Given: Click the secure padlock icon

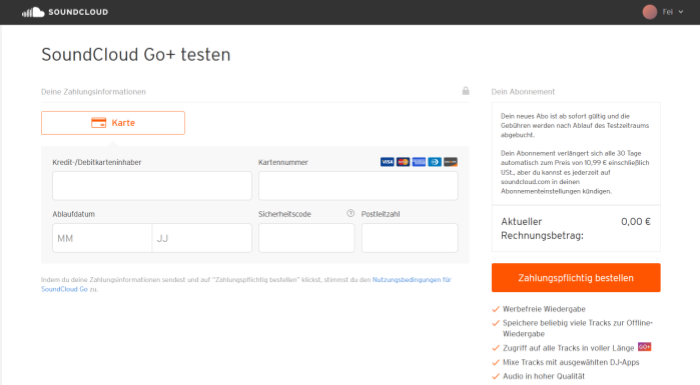Looking at the screenshot, I should click(x=466, y=91).
